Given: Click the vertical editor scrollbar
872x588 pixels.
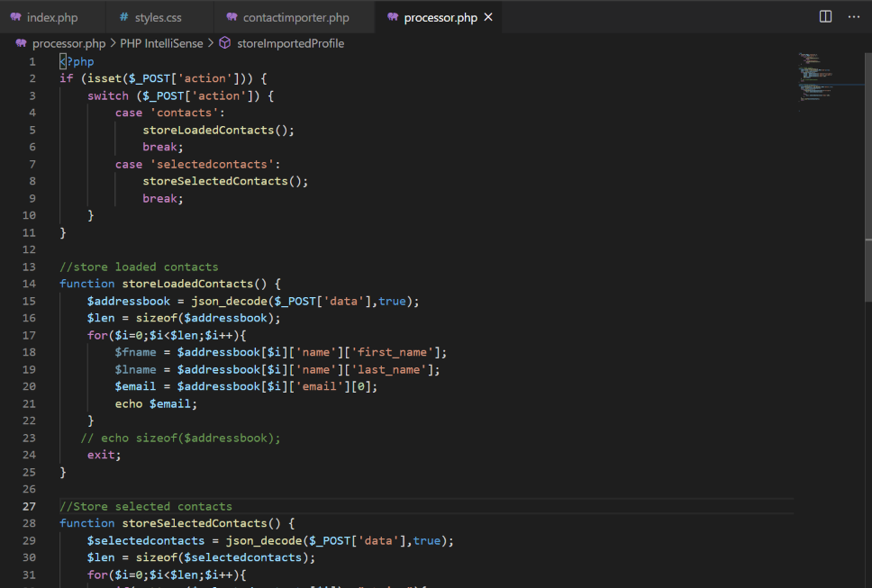Looking at the screenshot, I should point(868,178).
